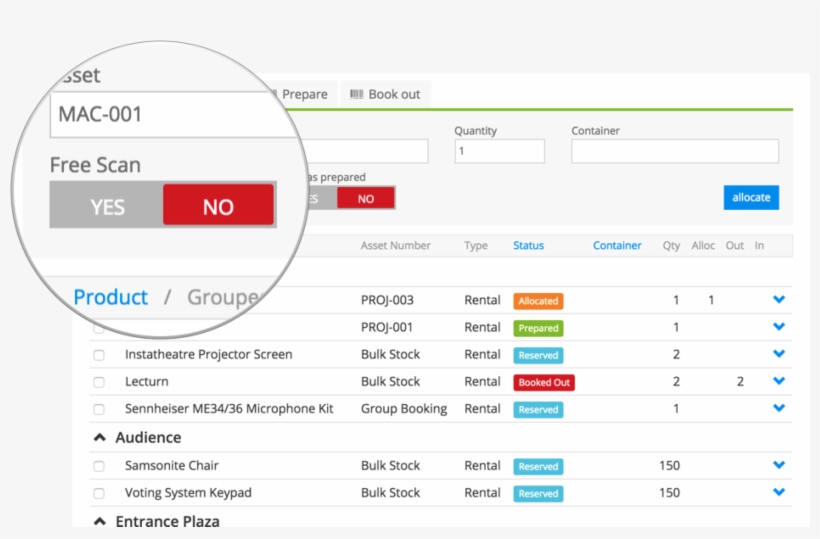Expand the PROJ-003 row chevron
The width and height of the screenshot is (820, 539).
click(779, 300)
